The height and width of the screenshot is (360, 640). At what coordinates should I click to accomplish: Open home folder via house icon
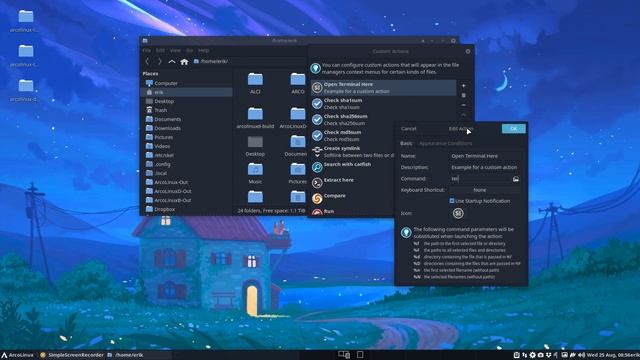pyautogui.click(x=184, y=62)
